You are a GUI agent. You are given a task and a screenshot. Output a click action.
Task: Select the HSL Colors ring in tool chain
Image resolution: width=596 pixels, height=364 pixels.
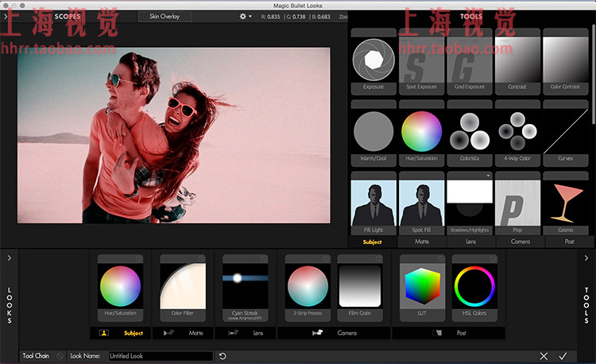pyautogui.click(x=474, y=286)
